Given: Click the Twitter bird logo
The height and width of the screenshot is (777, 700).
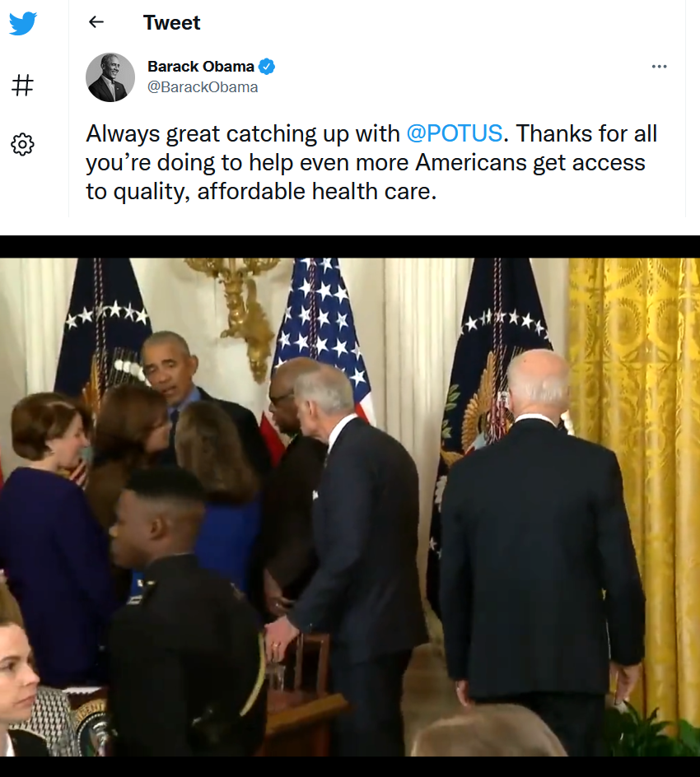Looking at the screenshot, I should click(23, 23).
